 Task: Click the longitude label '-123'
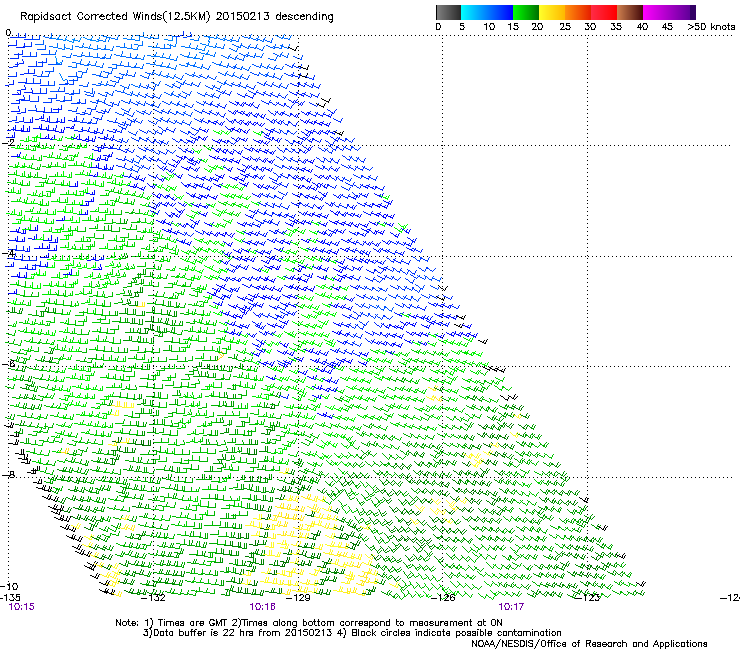(588, 598)
